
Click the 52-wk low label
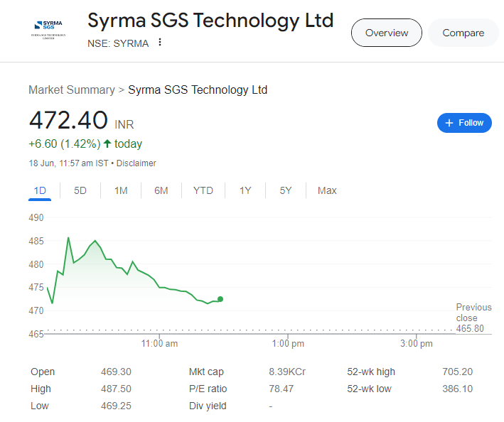coord(369,389)
